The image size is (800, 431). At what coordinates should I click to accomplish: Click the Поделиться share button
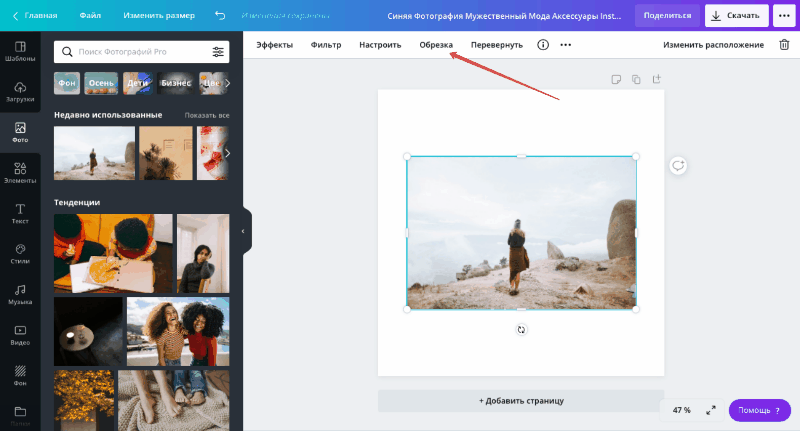pos(667,16)
